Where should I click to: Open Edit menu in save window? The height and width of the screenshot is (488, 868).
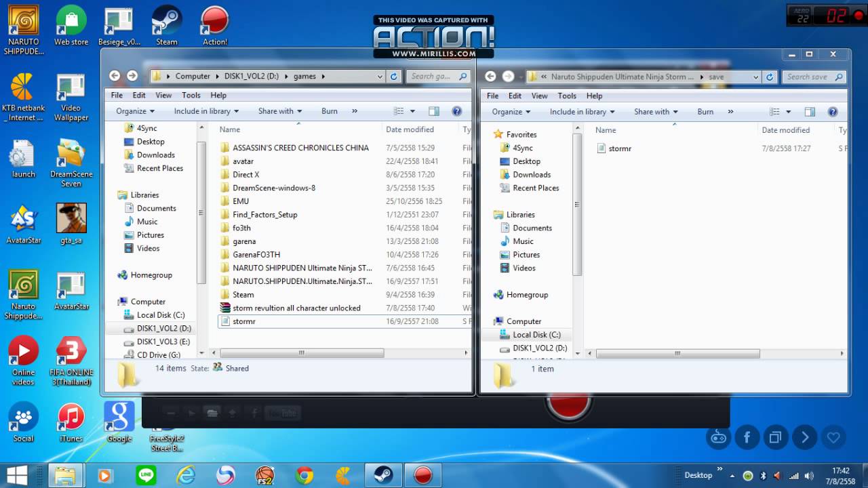pos(515,96)
